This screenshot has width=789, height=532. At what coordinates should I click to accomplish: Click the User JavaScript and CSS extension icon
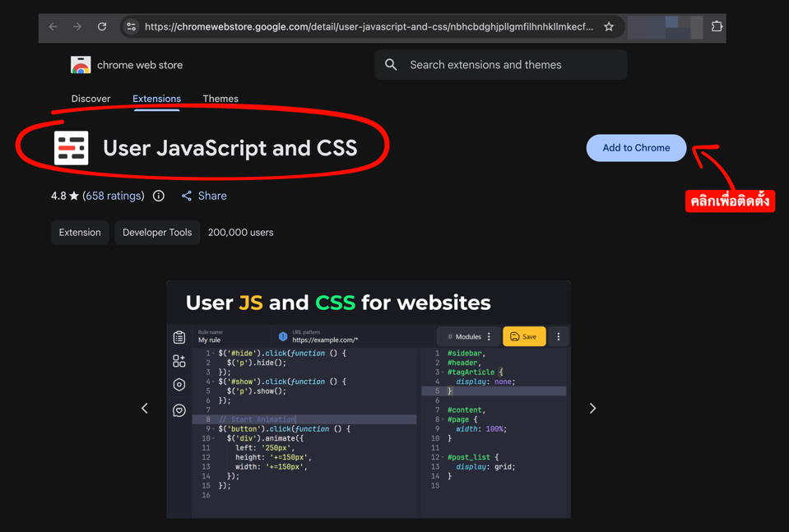[x=71, y=148]
